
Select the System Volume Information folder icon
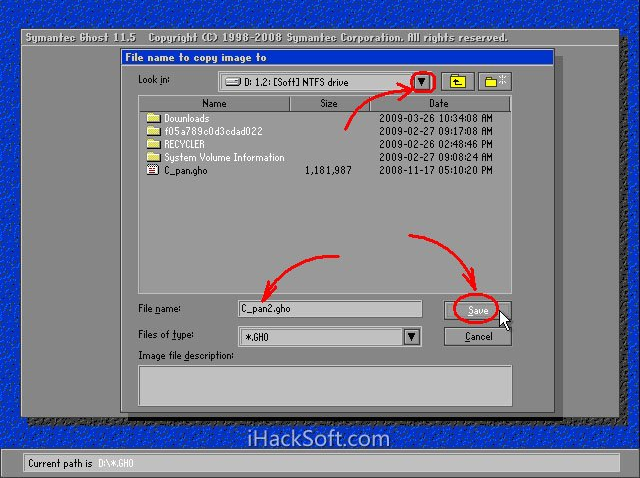pyautogui.click(x=153, y=157)
